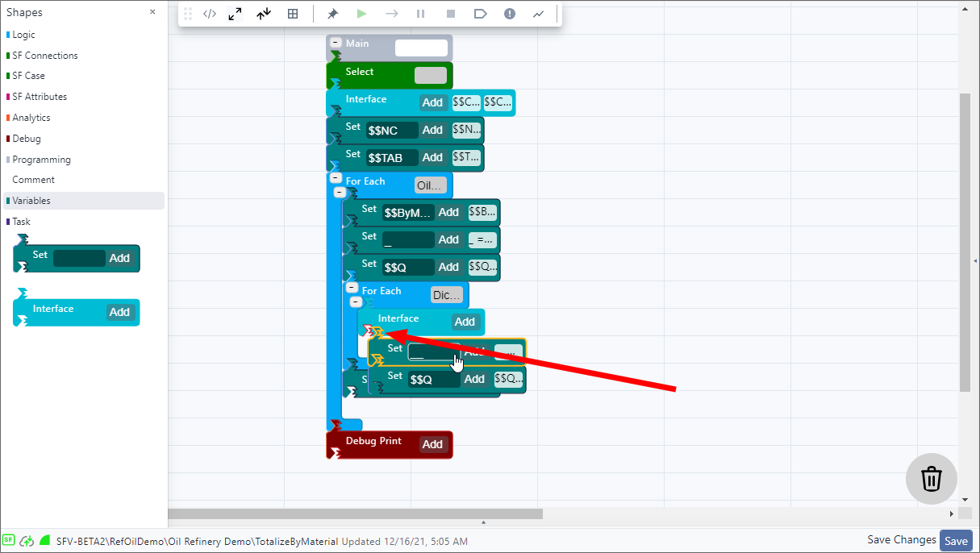Select the Programming shape category

coord(41,160)
